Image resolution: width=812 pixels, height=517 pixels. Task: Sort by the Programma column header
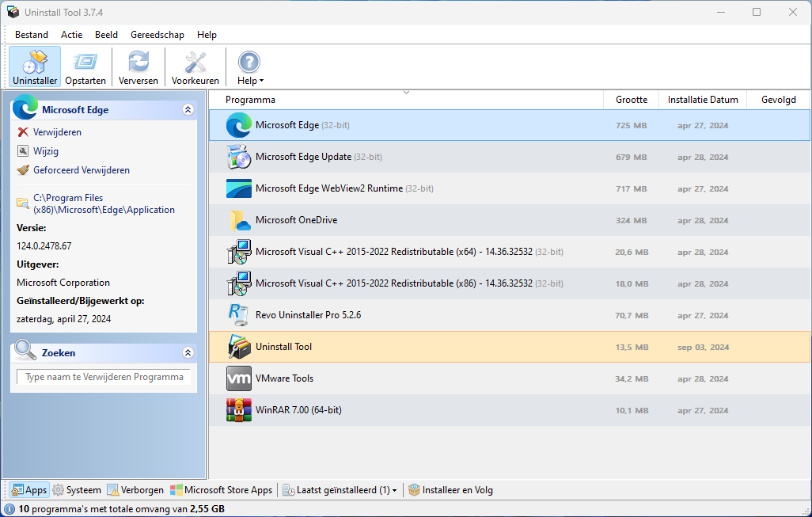pos(406,100)
